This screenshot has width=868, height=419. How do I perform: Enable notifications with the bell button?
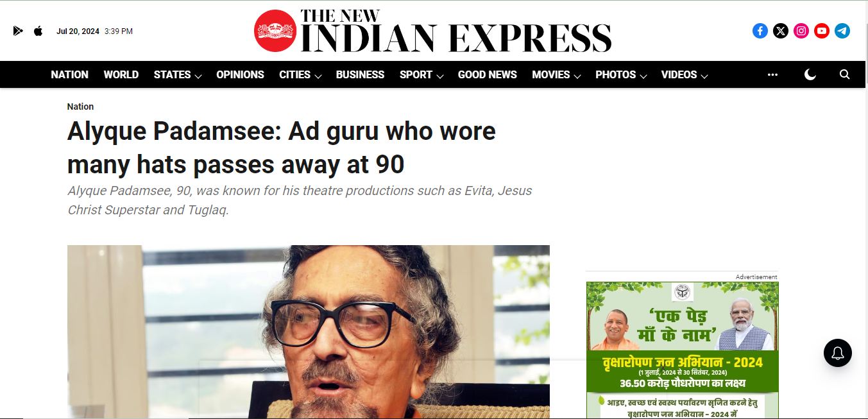(x=837, y=353)
